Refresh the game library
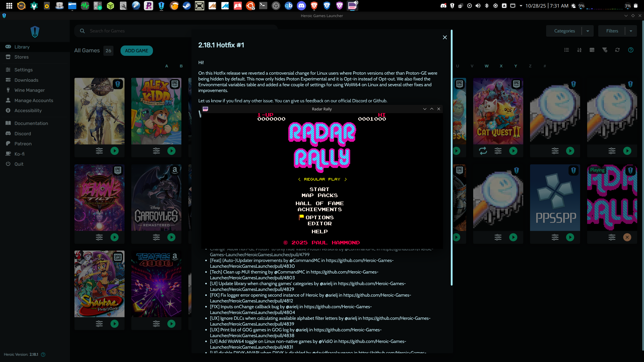 click(617, 50)
